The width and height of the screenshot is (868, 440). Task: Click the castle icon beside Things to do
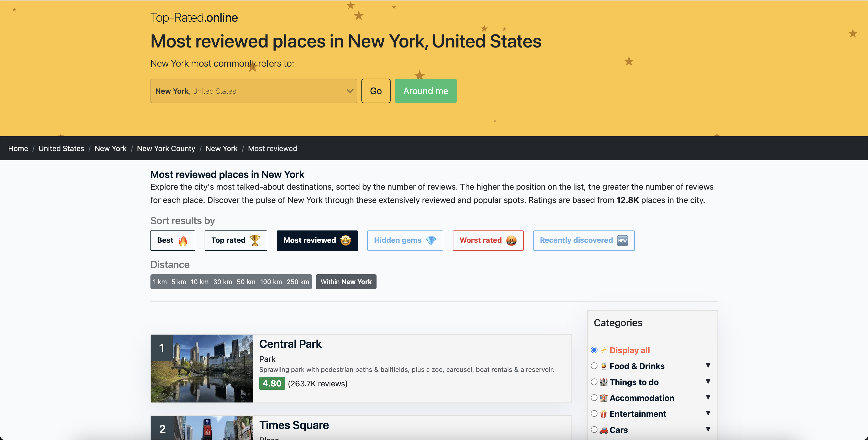(x=604, y=382)
